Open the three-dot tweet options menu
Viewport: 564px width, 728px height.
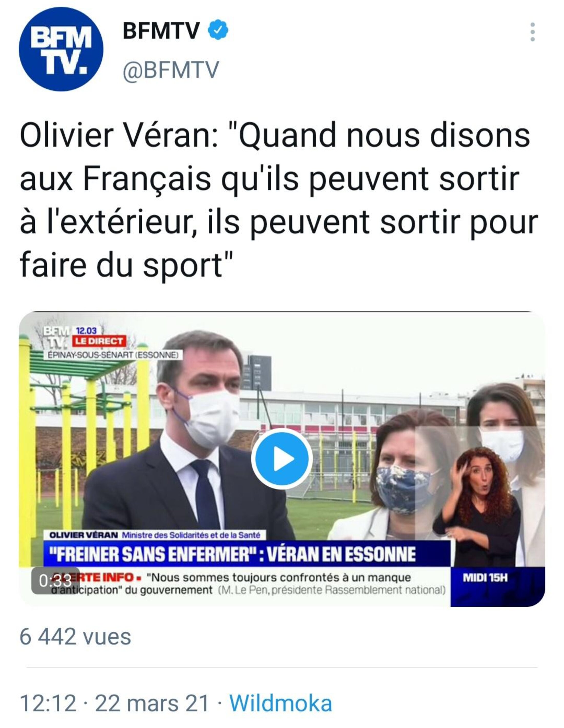[533, 32]
